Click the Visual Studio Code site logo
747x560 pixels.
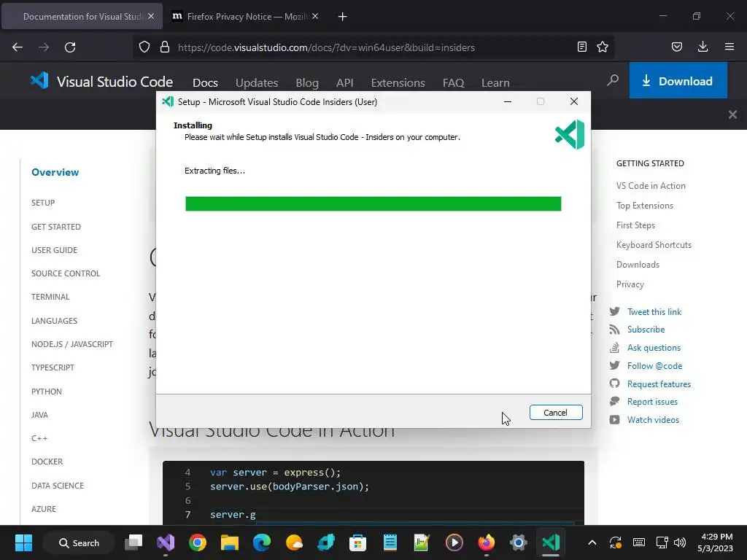[101, 82]
